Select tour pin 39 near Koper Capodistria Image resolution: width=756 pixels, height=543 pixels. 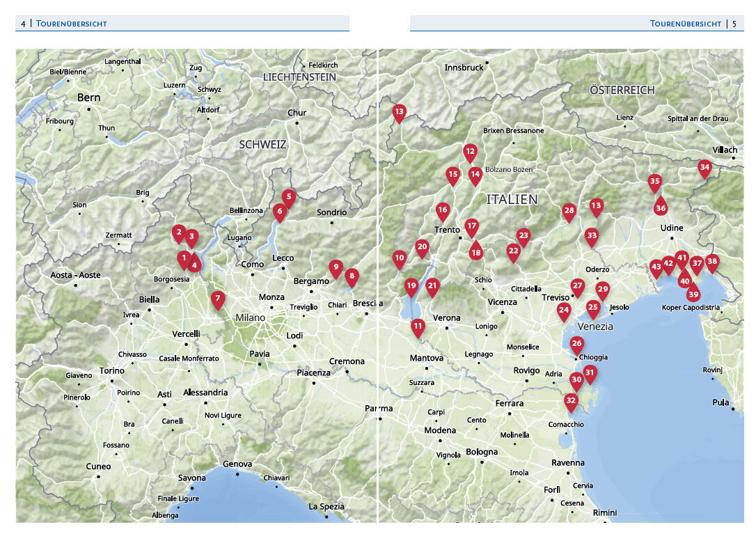pos(693,294)
